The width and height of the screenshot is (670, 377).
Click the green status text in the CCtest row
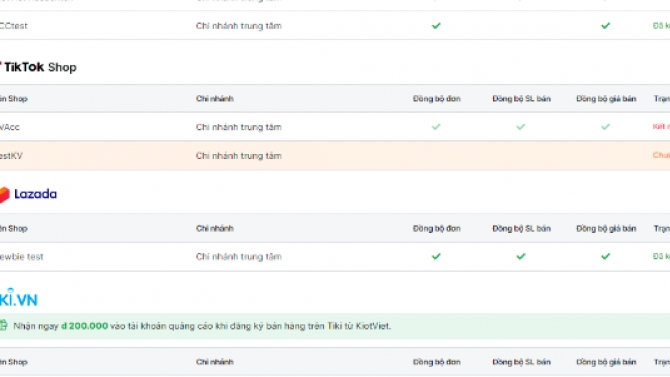661,26
